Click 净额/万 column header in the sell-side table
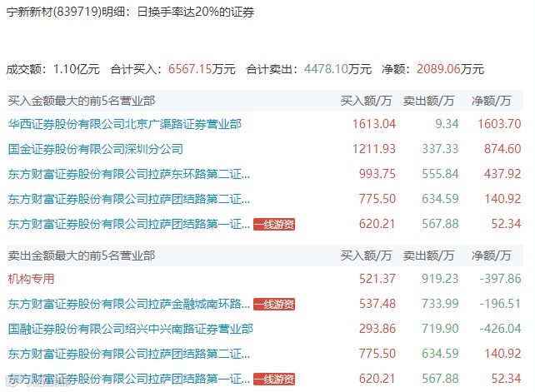The width and height of the screenshot is (535, 392). tap(492, 256)
